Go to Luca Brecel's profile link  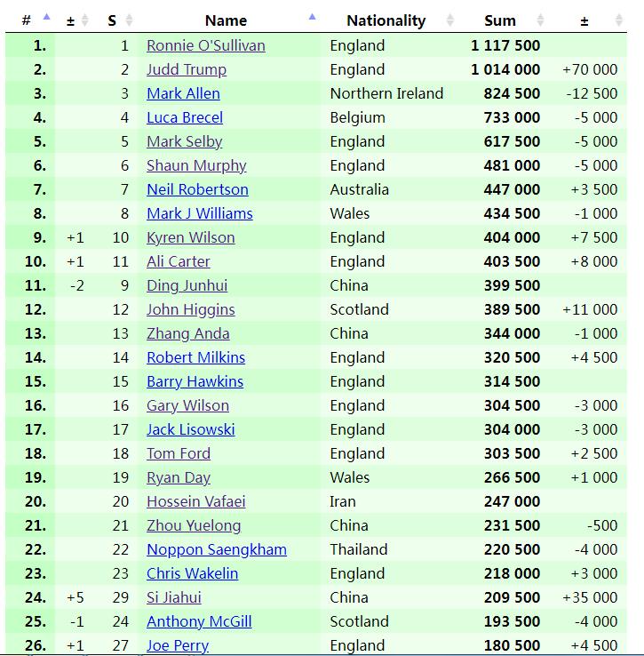(x=185, y=117)
